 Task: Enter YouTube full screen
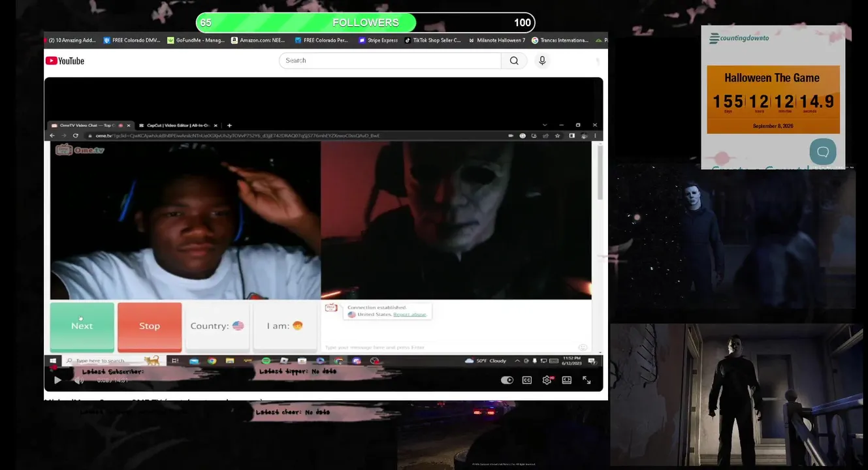(587, 380)
